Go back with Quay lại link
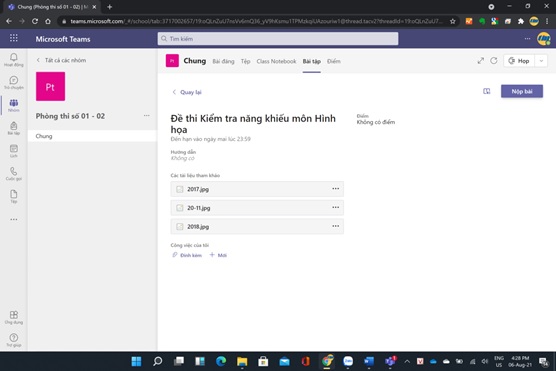The image size is (556, 371). pyautogui.click(x=187, y=92)
